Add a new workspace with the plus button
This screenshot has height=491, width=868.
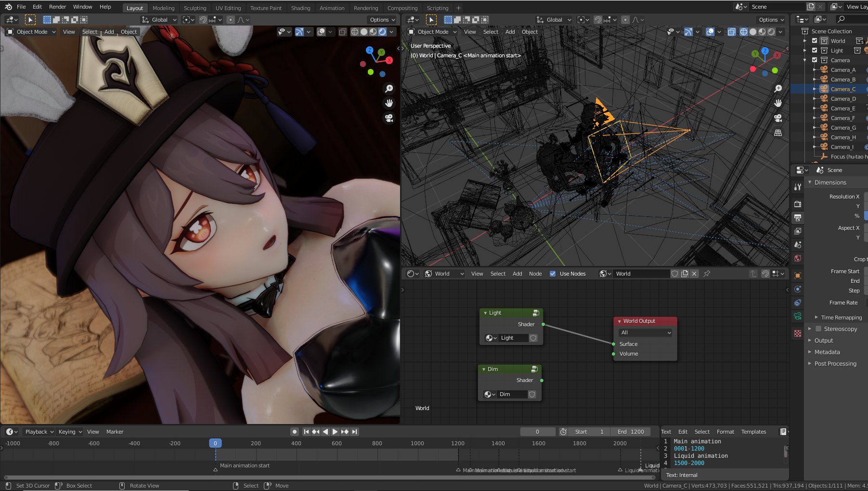coord(458,8)
